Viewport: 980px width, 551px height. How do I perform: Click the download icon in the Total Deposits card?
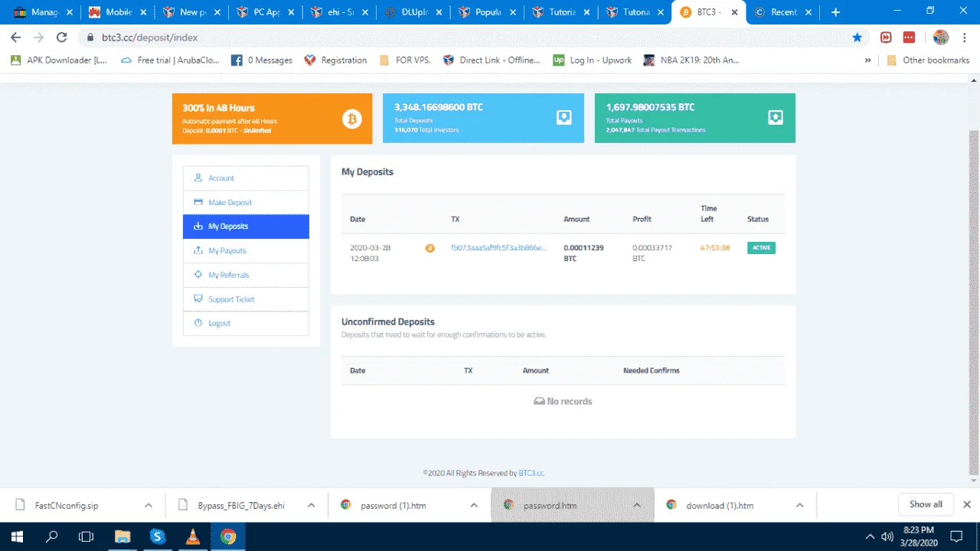(x=563, y=117)
